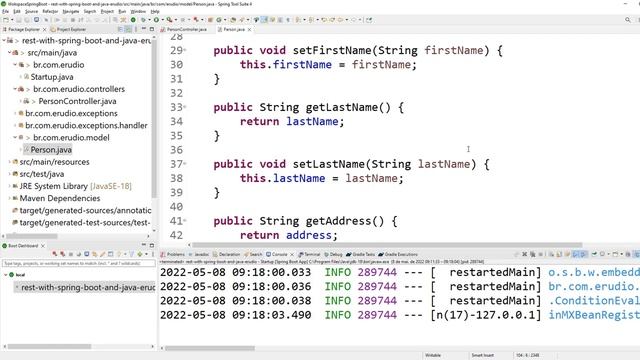640x360 pixels.
Task: Open the Help menu
Action: coord(155,11)
